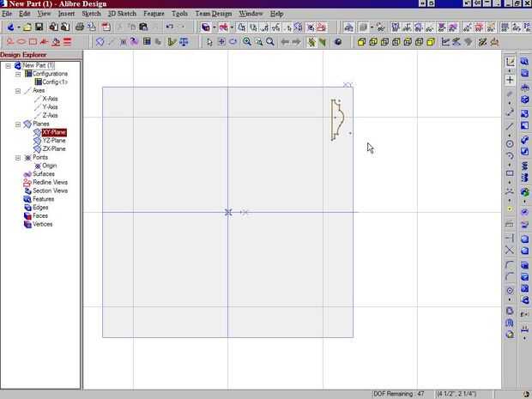Viewport: 532px width, 399px height.
Task: Select X-Axis in the tree
Action: 51,99
